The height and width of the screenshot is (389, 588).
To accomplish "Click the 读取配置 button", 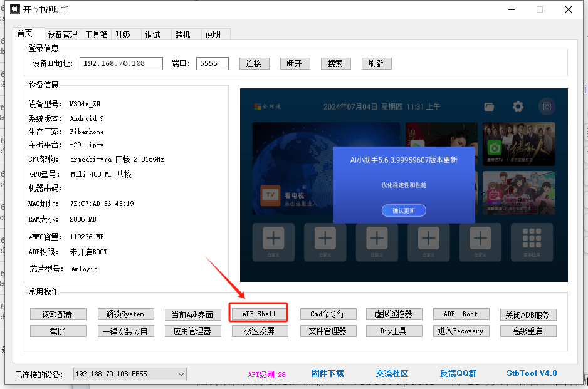I will pos(58,314).
